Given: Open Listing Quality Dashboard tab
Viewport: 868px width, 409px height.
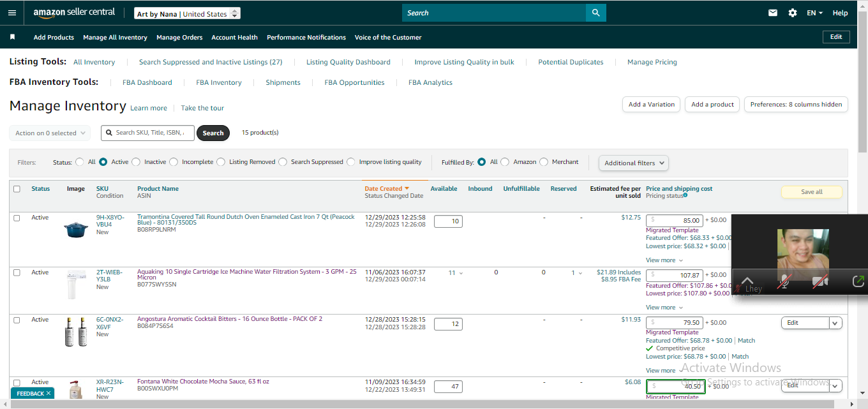Looking at the screenshot, I should point(348,62).
